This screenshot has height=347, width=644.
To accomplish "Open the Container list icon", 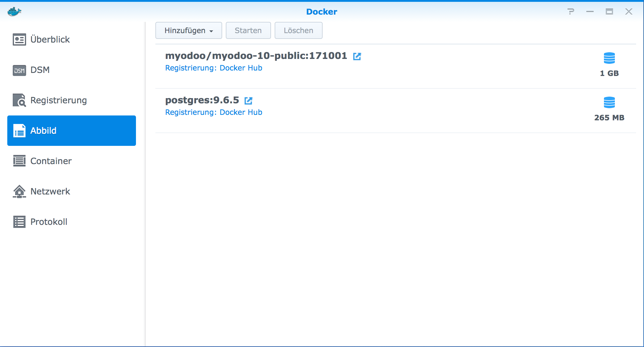I will pyautogui.click(x=19, y=161).
